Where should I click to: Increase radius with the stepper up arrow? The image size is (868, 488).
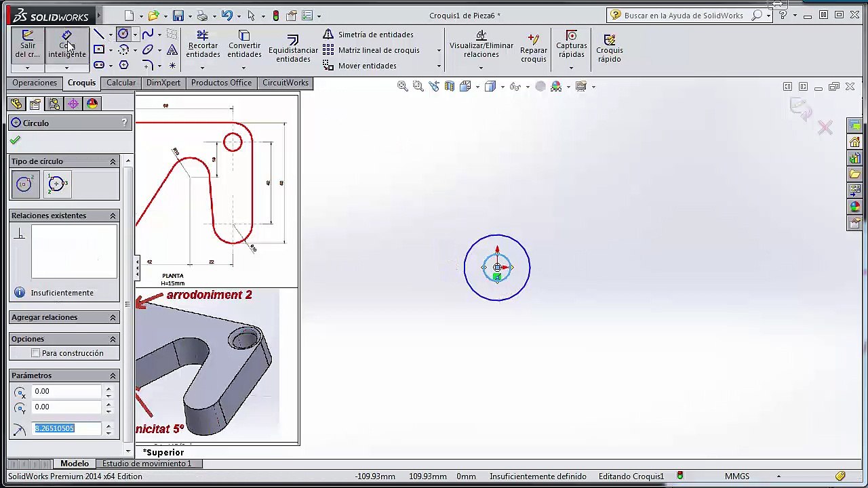[108, 426]
